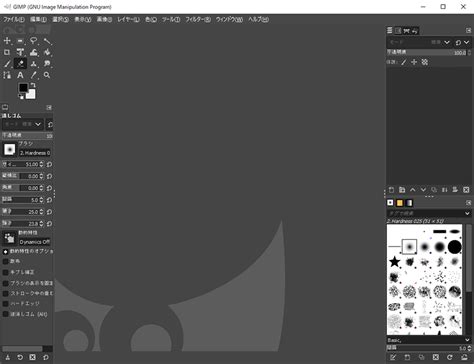Open the eraser mode dropdown in tool options
Image resolution: width=474 pixels, height=364 pixels.
coord(23,124)
